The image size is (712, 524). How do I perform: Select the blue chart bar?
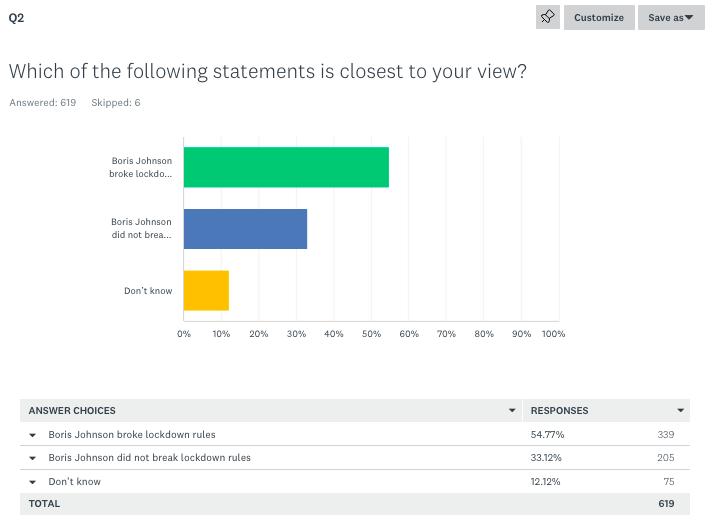[245, 229]
